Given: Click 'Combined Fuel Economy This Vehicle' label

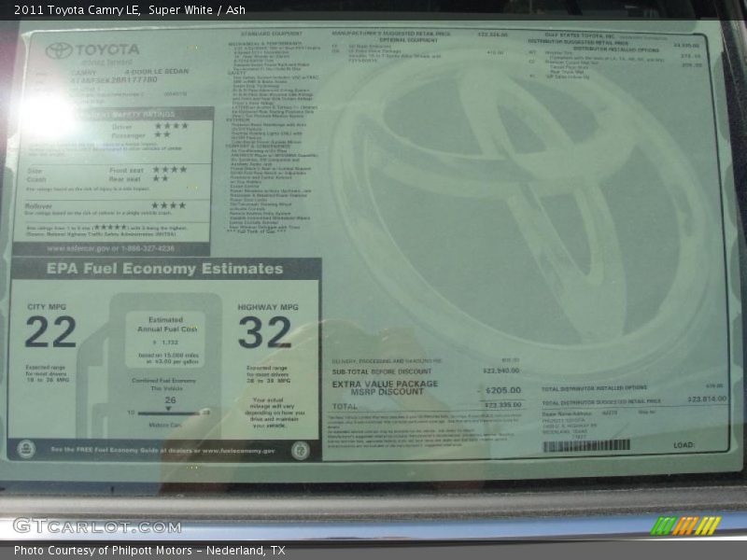Looking at the screenshot, I should point(164,385).
